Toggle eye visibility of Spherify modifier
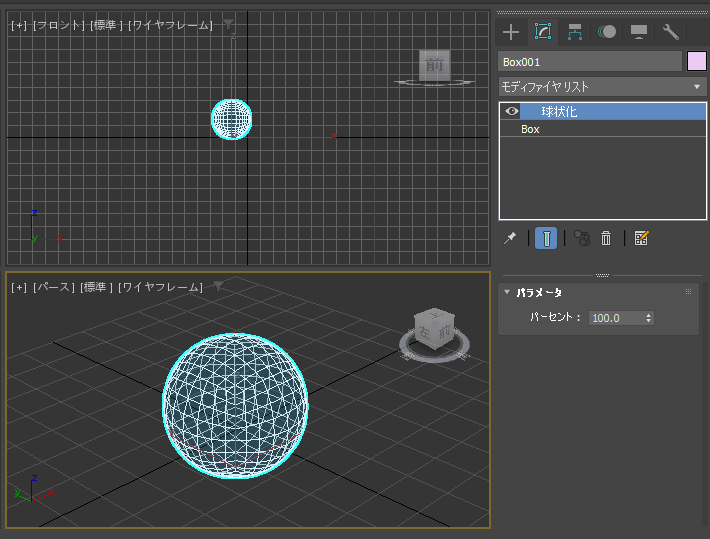Viewport: 710px width, 539px height. [512, 111]
